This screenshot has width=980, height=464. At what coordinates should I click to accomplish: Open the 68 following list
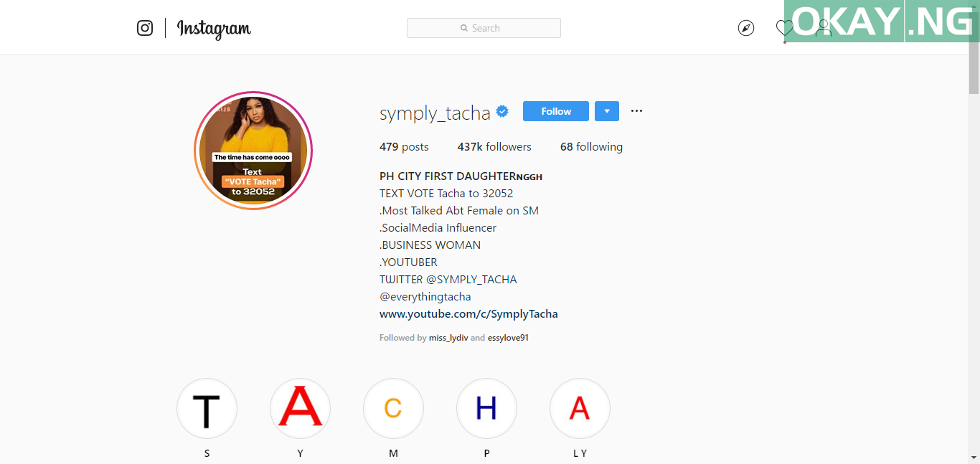point(591,147)
